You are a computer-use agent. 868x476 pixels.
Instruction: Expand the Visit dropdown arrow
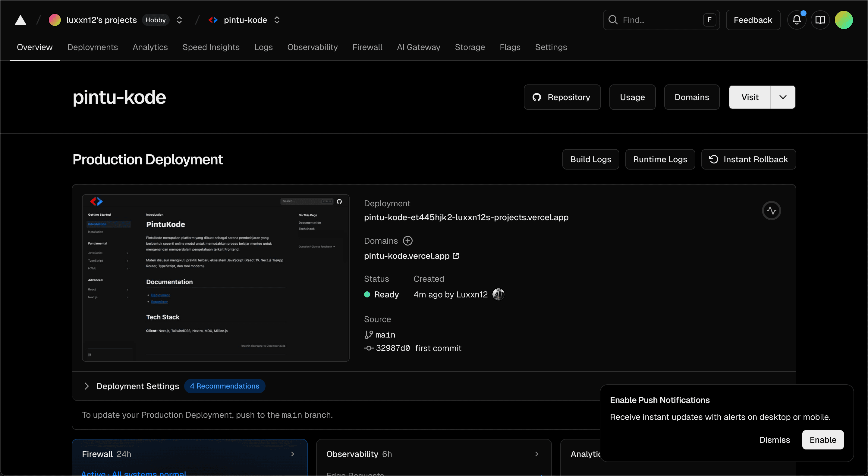point(783,97)
